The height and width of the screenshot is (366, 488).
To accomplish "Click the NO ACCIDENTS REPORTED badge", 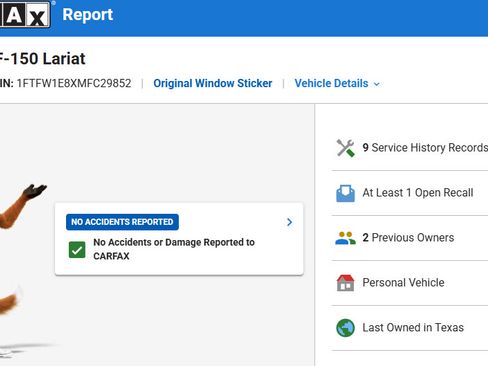I will (122, 222).
